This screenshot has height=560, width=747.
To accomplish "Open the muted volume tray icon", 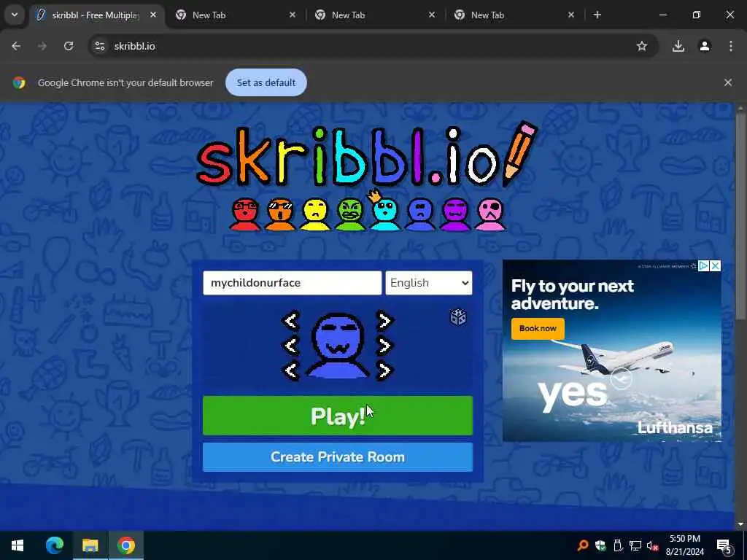I will 653,545.
